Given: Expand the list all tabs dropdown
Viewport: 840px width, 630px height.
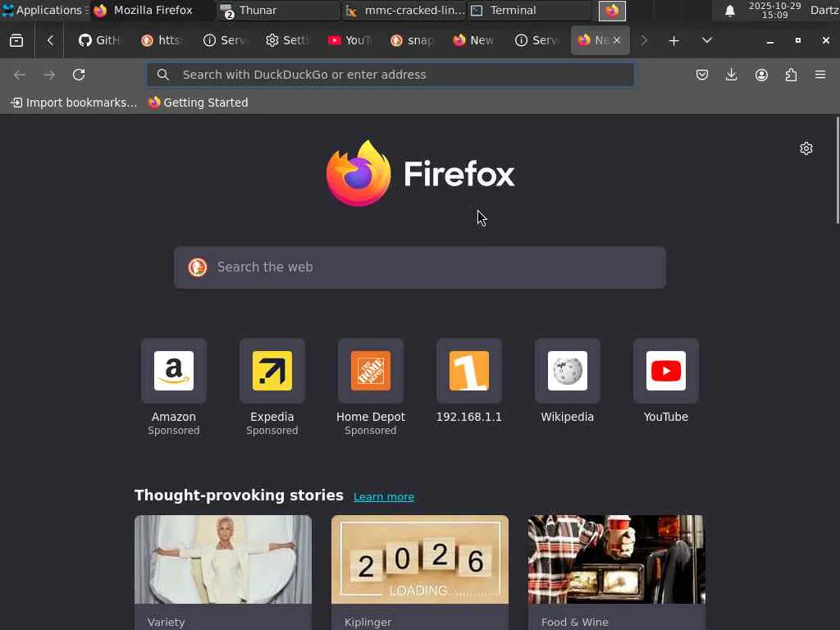Looking at the screenshot, I should coord(706,40).
